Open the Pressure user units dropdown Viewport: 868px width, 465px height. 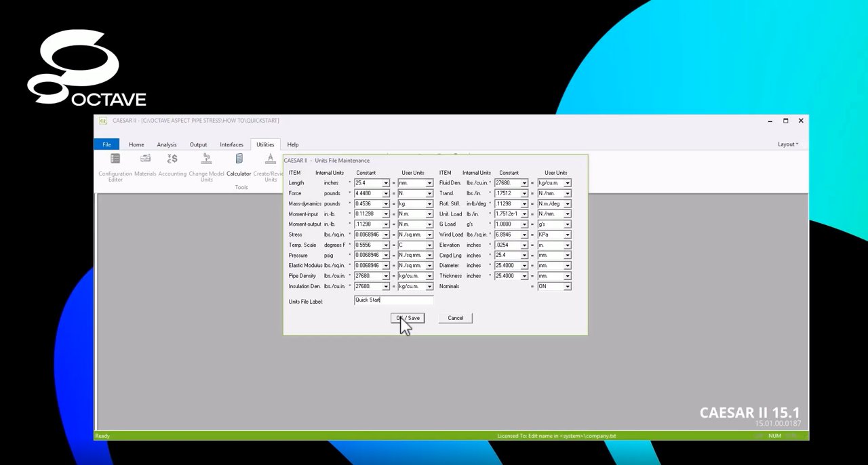pos(429,255)
